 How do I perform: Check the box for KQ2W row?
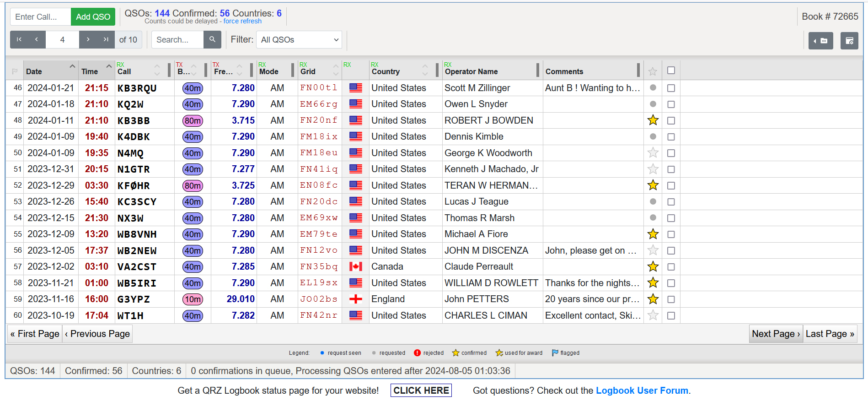point(671,104)
